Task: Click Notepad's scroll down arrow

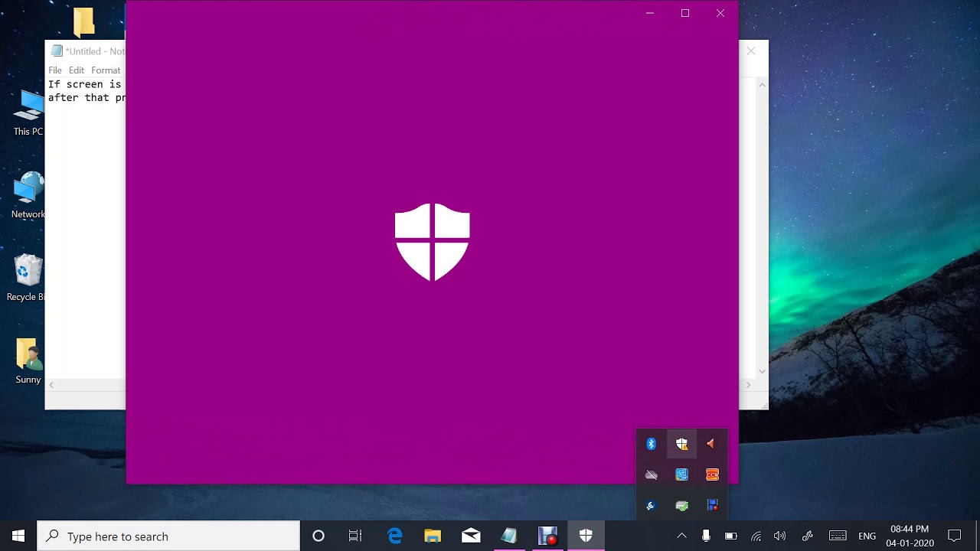Action: [x=762, y=372]
